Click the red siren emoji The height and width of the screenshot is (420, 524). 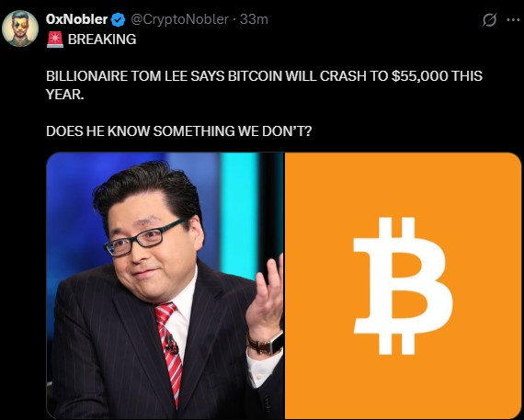[55, 40]
